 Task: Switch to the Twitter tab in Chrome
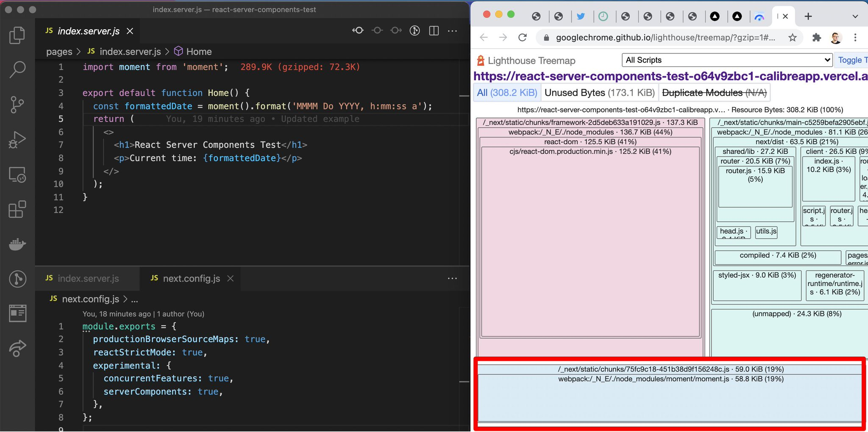[581, 16]
